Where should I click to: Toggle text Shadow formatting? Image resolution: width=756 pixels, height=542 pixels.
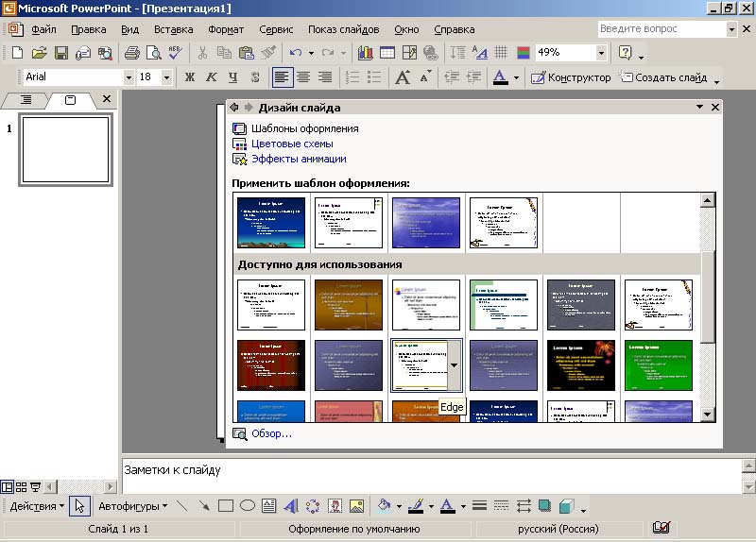255,77
